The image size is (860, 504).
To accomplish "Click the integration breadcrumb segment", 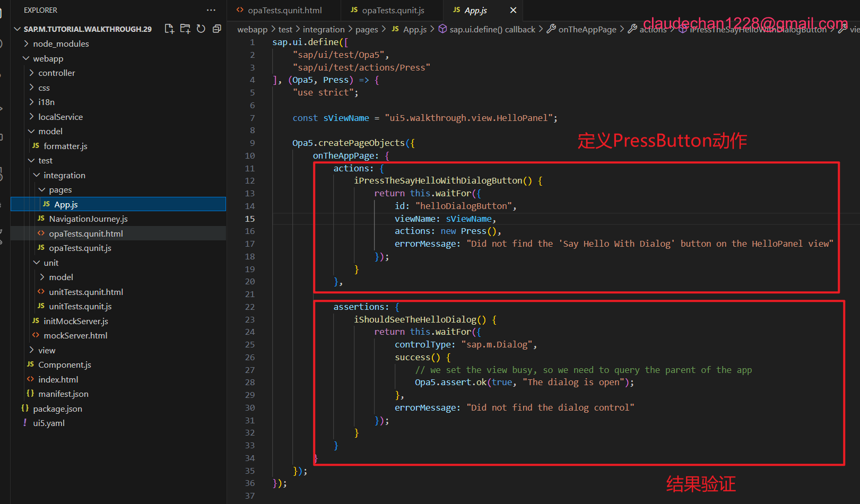I will pyautogui.click(x=323, y=29).
